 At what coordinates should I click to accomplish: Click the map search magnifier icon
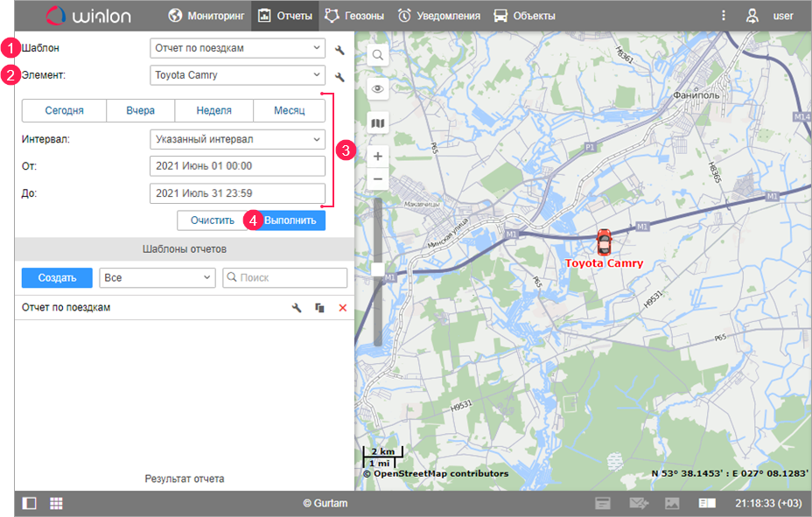(x=377, y=55)
